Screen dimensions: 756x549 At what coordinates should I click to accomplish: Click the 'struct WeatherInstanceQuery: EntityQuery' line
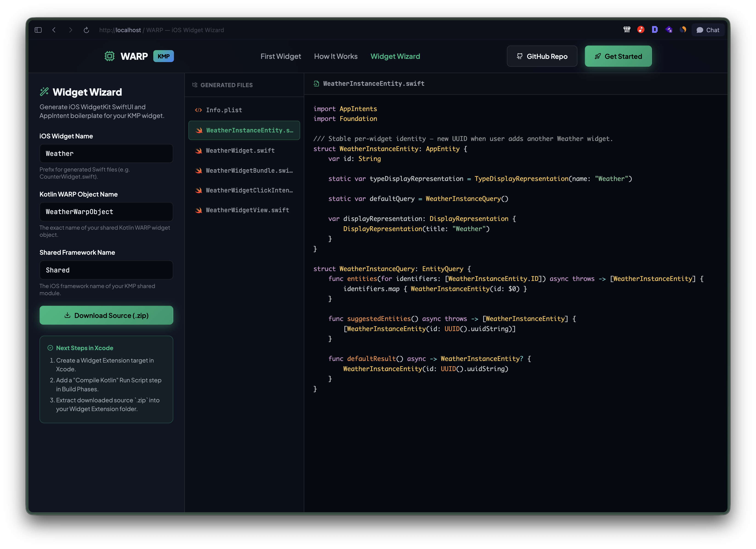(392, 269)
